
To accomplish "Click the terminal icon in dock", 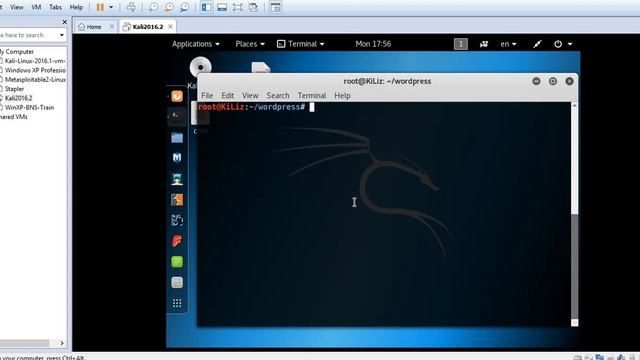I will coord(177,116).
